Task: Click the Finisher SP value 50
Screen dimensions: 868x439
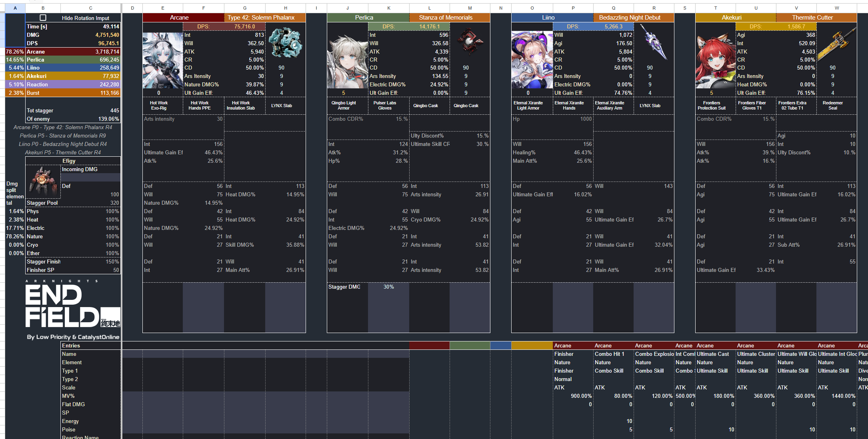Action: (x=116, y=270)
